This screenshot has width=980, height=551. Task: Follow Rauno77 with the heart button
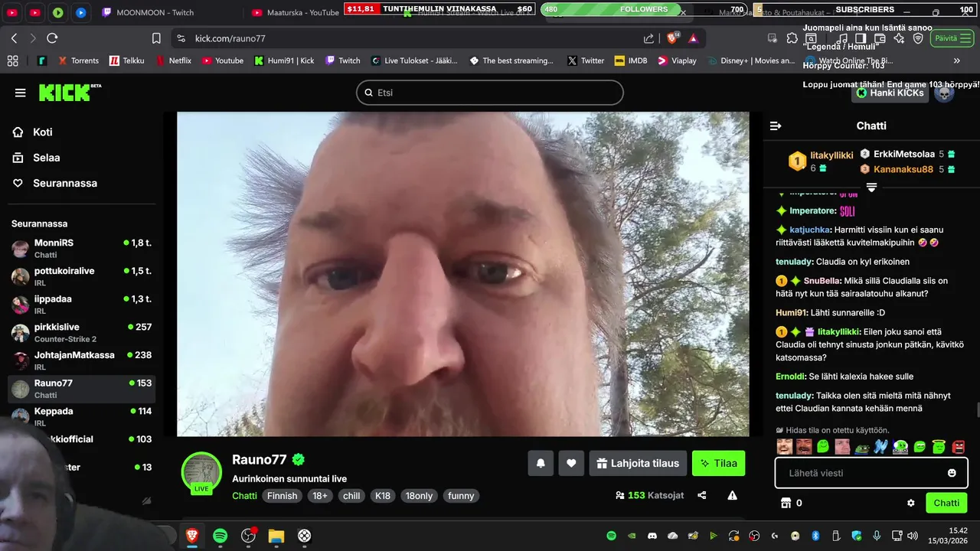pos(571,463)
